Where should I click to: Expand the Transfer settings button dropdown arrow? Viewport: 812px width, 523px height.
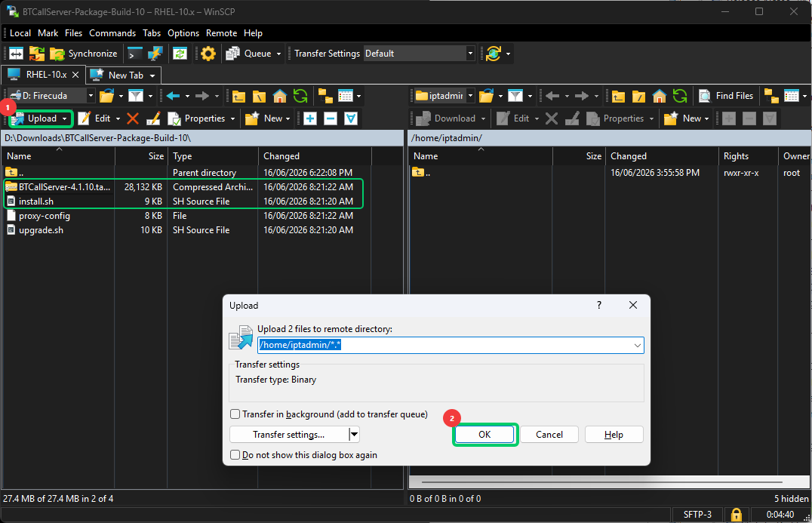click(x=354, y=435)
